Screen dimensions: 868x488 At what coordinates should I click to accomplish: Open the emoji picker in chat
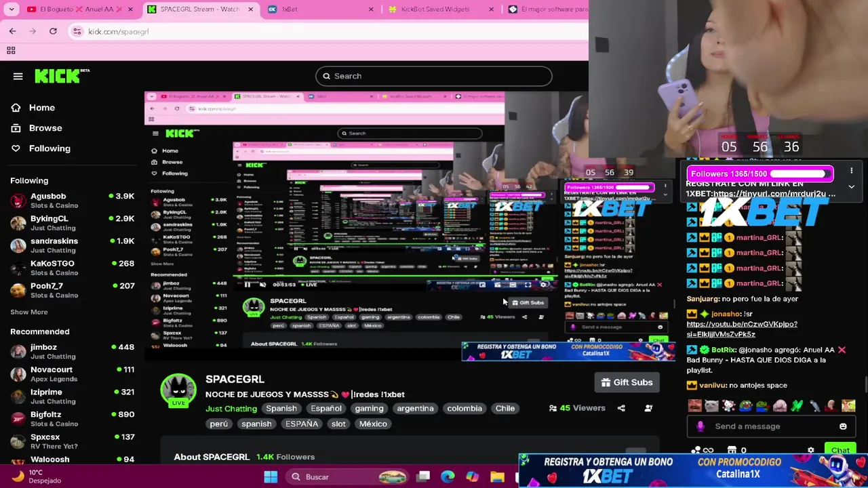[843, 426]
